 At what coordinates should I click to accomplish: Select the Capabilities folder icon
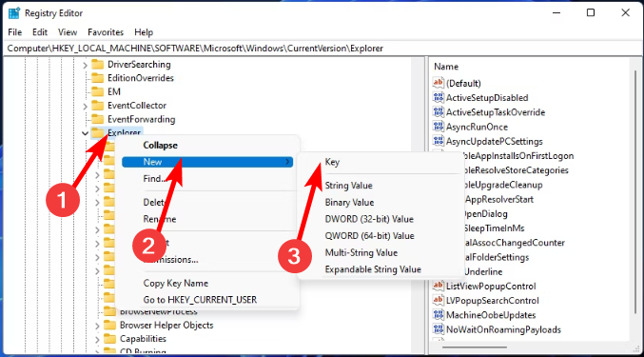[x=109, y=339]
